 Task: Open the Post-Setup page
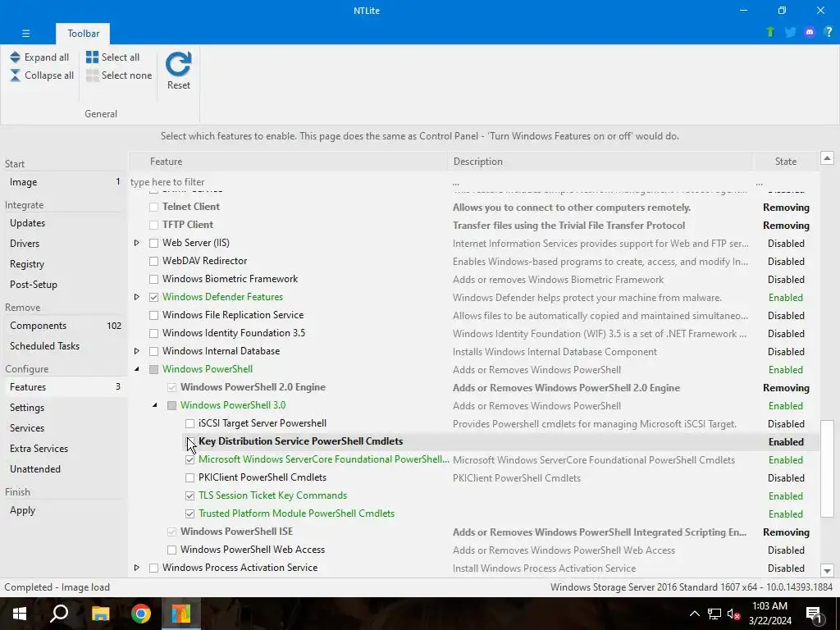[x=64, y=285]
